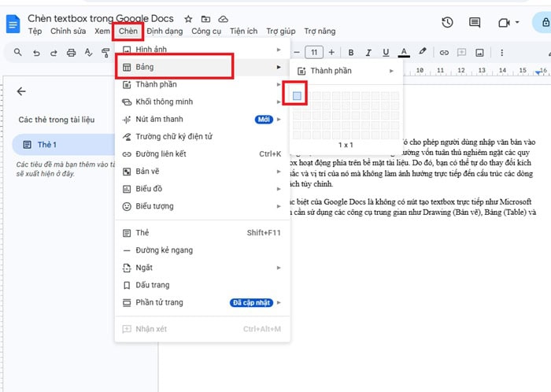Decrease font size minus button

click(297, 52)
